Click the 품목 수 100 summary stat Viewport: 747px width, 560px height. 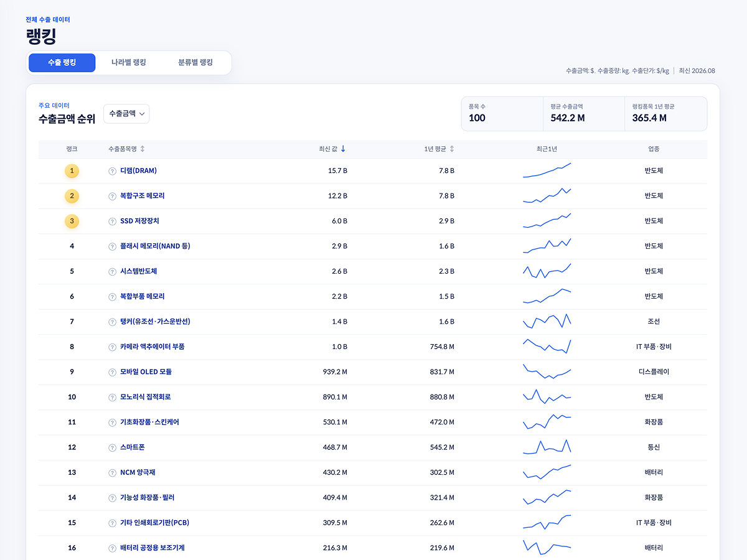(502, 114)
